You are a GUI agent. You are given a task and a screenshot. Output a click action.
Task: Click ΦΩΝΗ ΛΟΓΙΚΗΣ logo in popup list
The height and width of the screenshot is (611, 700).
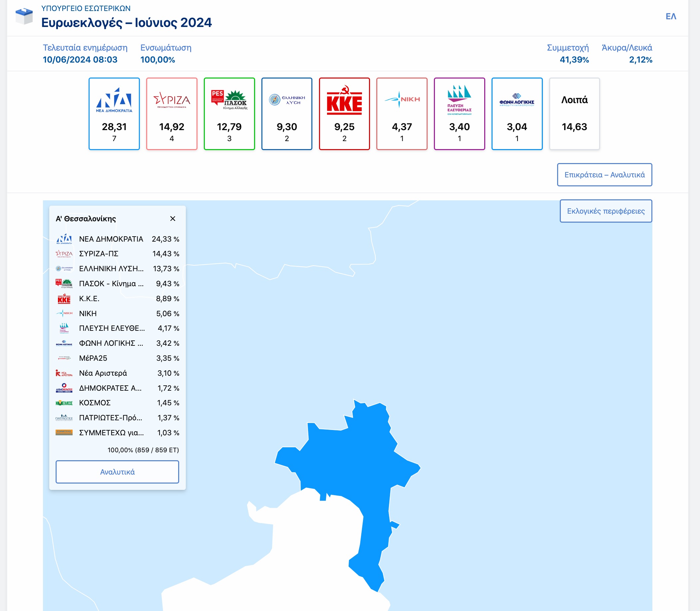click(x=64, y=343)
